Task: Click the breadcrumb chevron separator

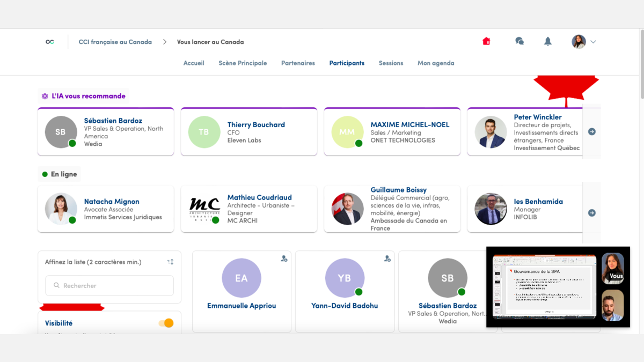Action: (165, 42)
